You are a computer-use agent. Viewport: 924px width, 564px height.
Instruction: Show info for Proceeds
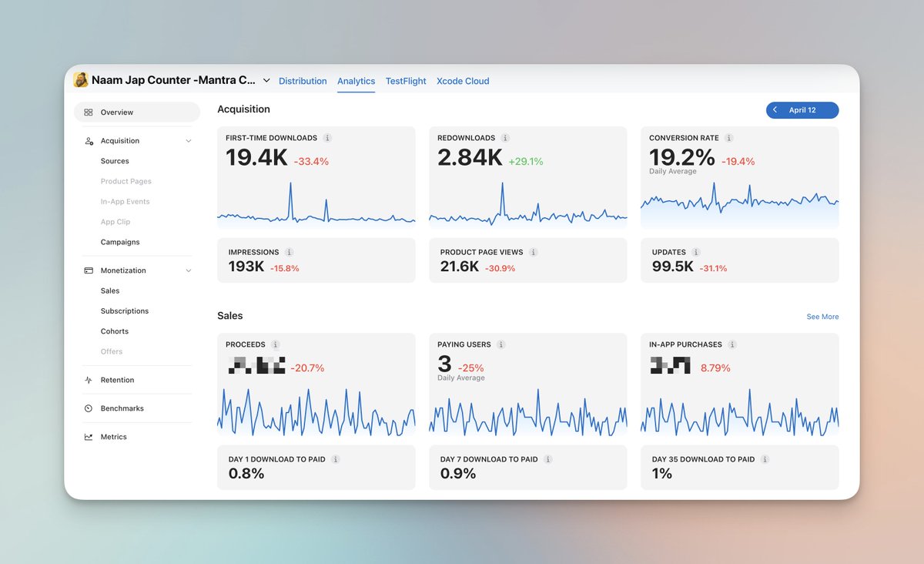click(276, 344)
